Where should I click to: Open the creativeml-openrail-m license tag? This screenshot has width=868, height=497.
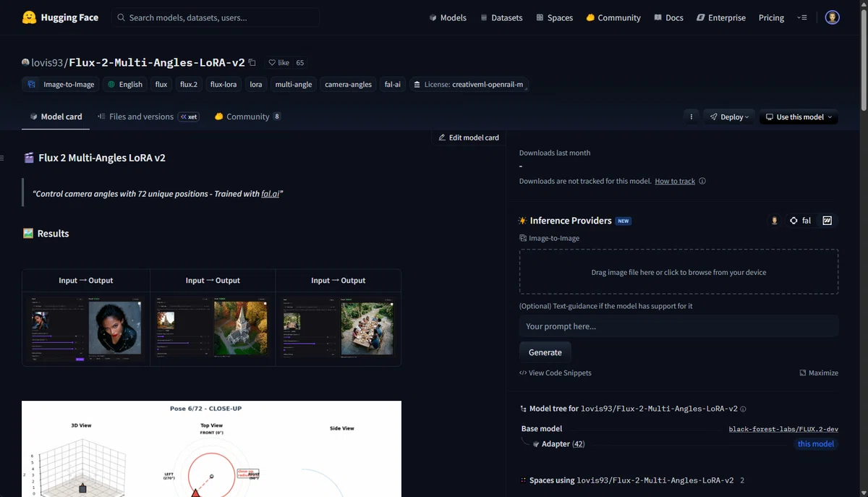click(469, 84)
